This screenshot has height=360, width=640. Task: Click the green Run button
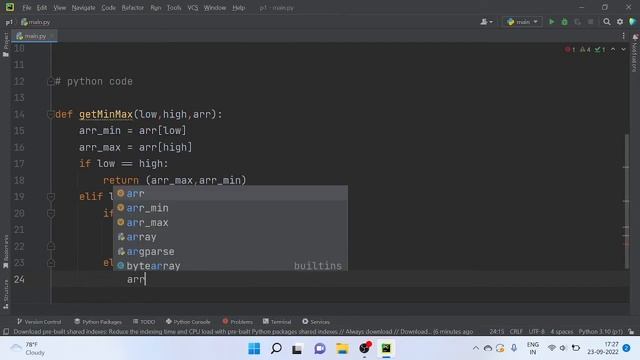coord(551,22)
